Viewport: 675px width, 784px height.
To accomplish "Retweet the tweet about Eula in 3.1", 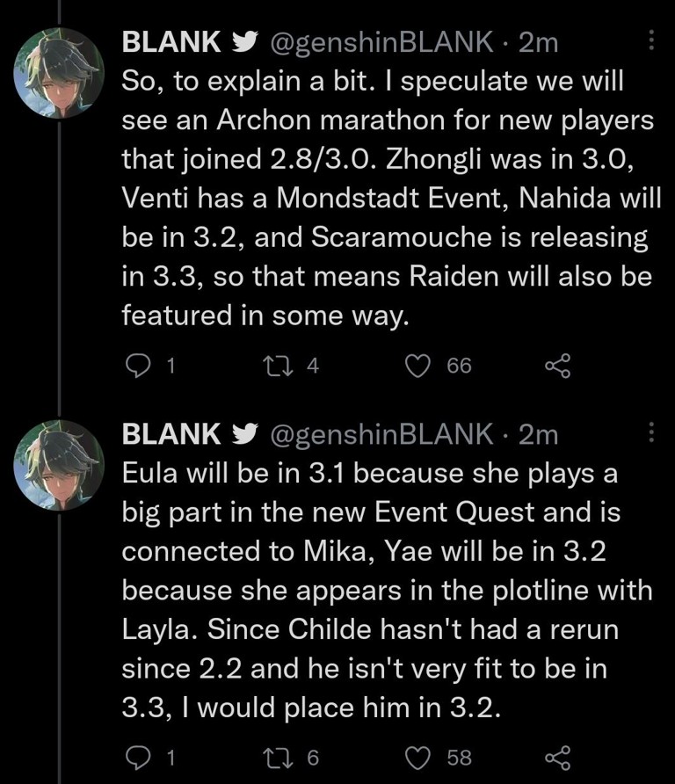I will (277, 757).
